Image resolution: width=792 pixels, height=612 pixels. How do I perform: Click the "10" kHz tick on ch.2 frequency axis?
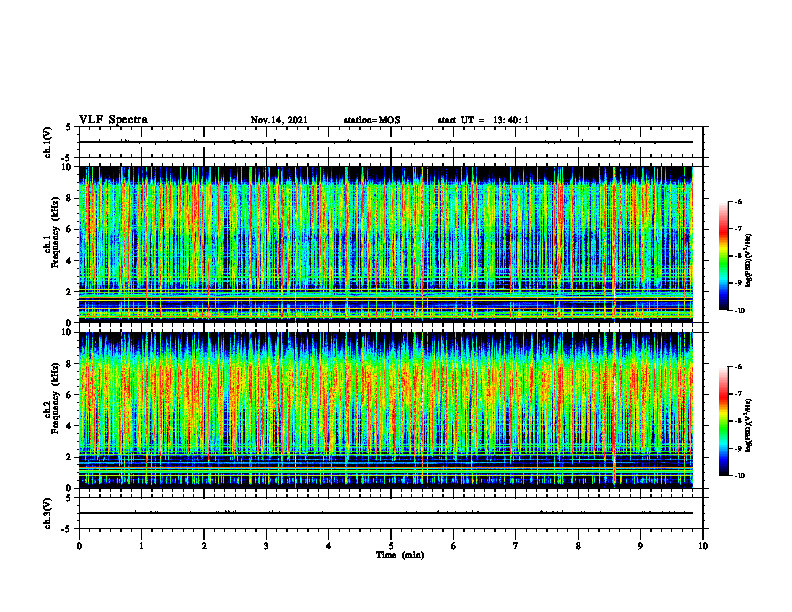pos(67,332)
